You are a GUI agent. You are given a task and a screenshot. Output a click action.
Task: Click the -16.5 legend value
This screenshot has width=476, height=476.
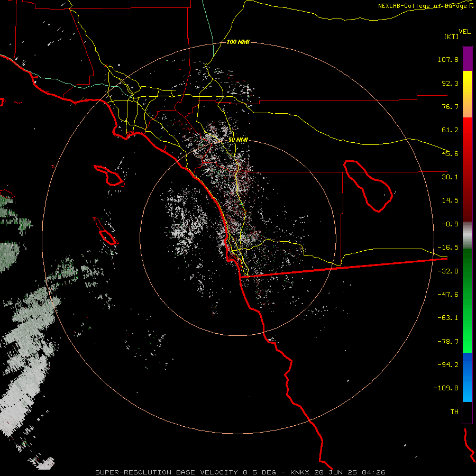click(448, 248)
